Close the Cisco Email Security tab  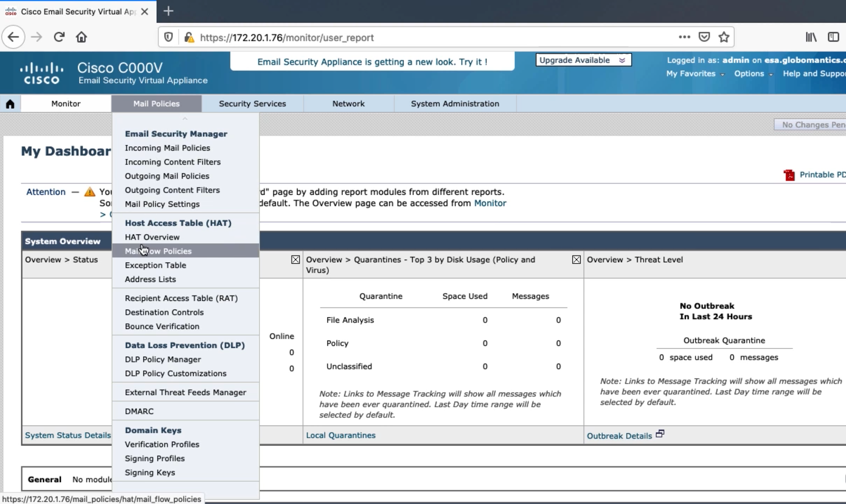click(144, 12)
